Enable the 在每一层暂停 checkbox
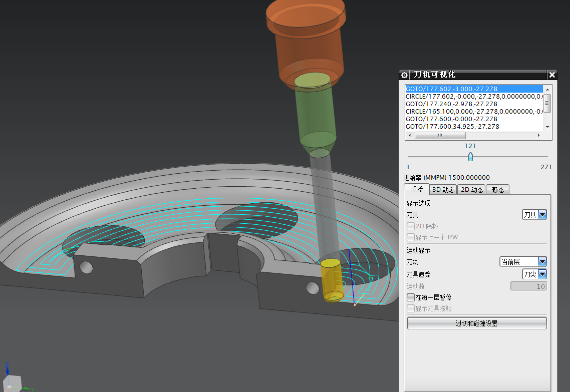Image resolution: width=570 pixels, height=392 pixels. click(411, 297)
